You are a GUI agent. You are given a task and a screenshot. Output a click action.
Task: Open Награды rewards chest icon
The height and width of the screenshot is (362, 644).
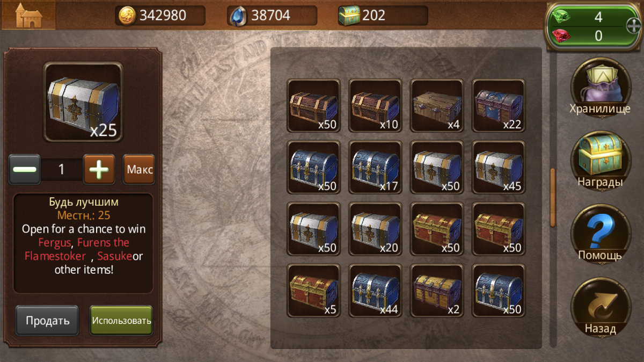600,160
